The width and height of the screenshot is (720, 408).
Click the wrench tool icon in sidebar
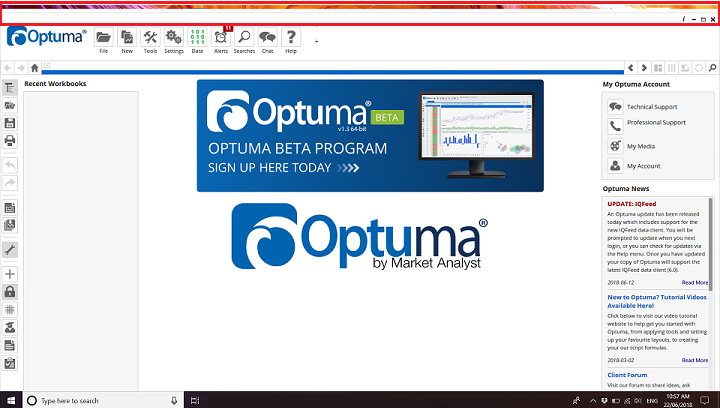[x=10, y=250]
